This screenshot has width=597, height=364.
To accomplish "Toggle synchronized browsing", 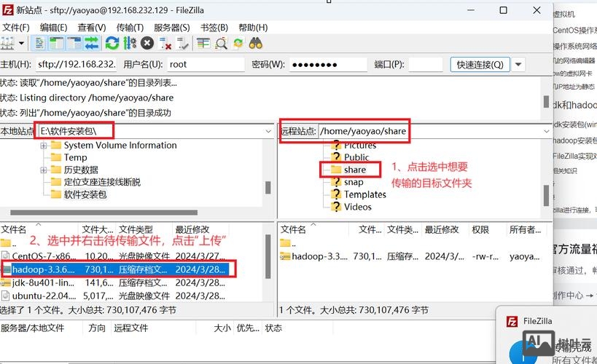I will 238,44.
